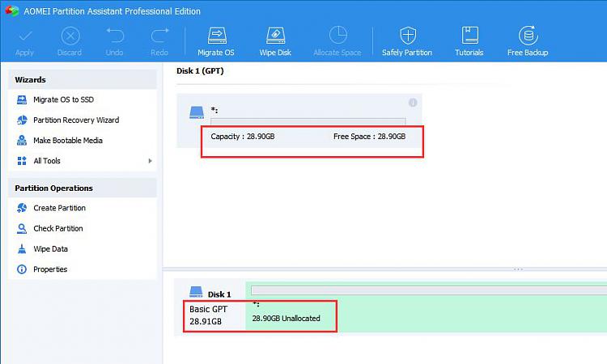This screenshot has height=364, width=607.
Task: Select the Disk 1 (GPT) heading
Action: tap(200, 71)
